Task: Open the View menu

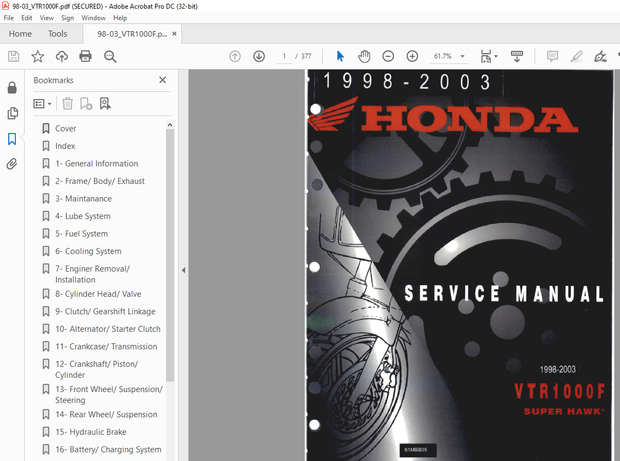Action: tap(47, 18)
